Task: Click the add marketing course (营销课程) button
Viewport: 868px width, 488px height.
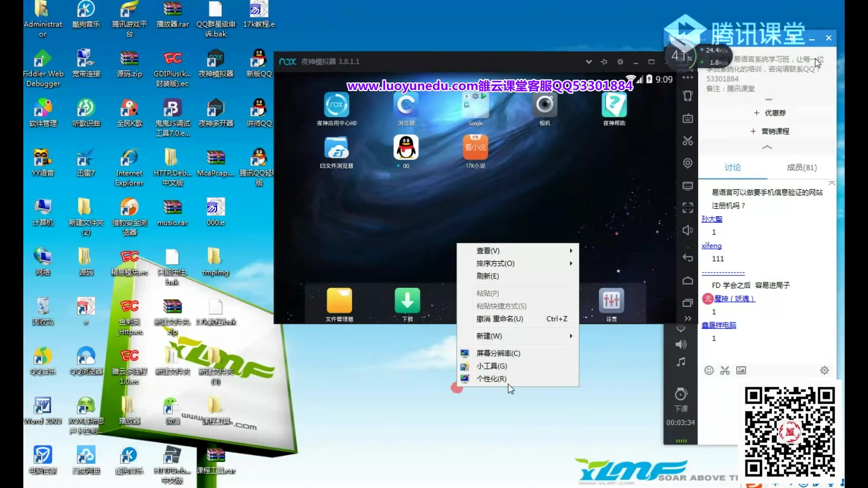Action: 769,131
